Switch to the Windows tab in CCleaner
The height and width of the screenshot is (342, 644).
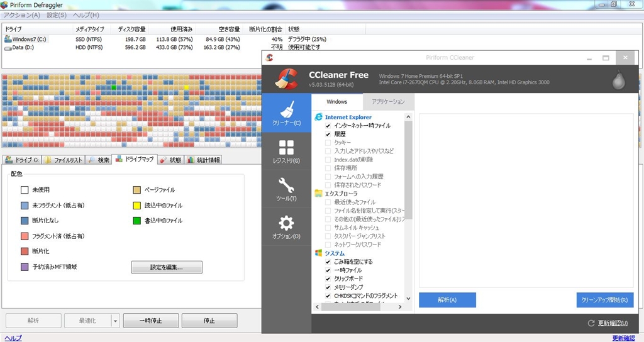[x=337, y=101]
